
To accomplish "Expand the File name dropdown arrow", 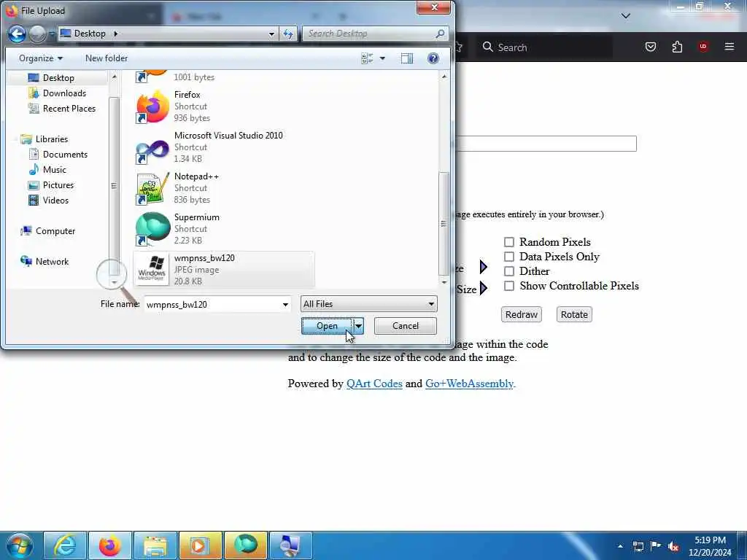I will (x=285, y=304).
